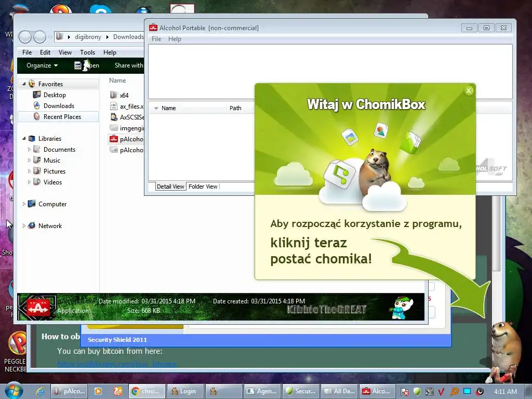Switch to the Alco... taskbar button
This screenshot has height=399, width=532.
[x=377, y=391]
